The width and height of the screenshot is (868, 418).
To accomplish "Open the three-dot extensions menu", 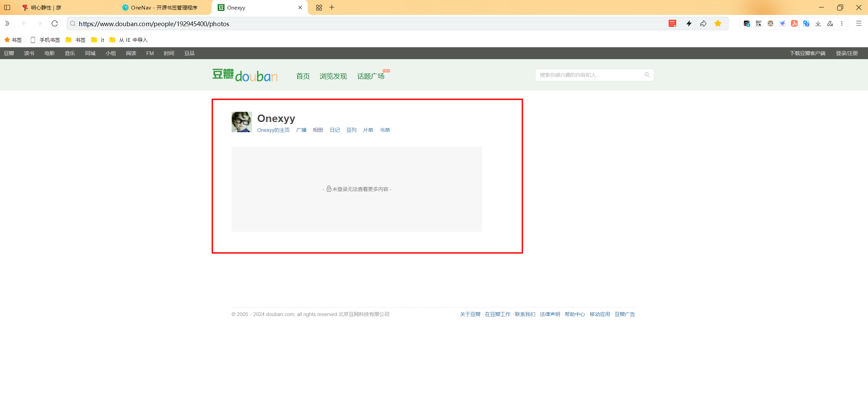I will [842, 23].
